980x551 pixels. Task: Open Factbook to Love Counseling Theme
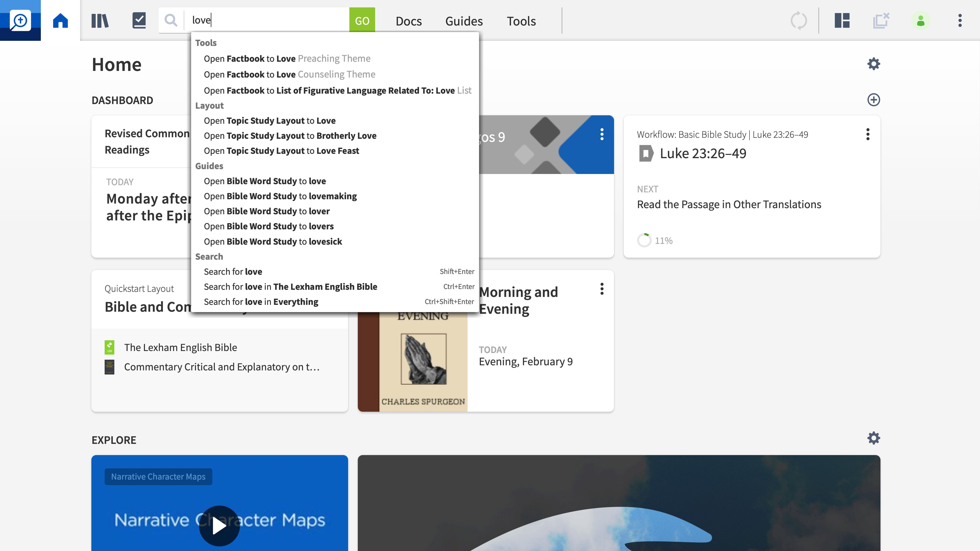(x=335, y=74)
